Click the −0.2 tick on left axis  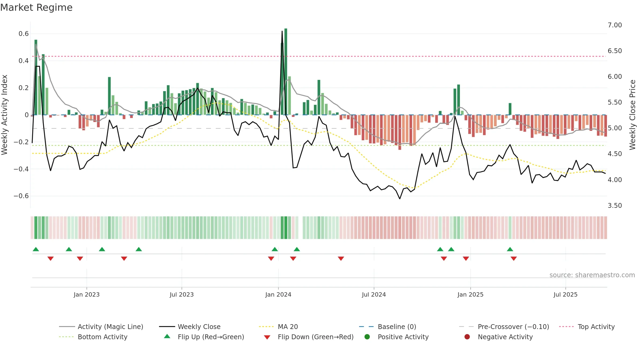[x=21, y=142]
